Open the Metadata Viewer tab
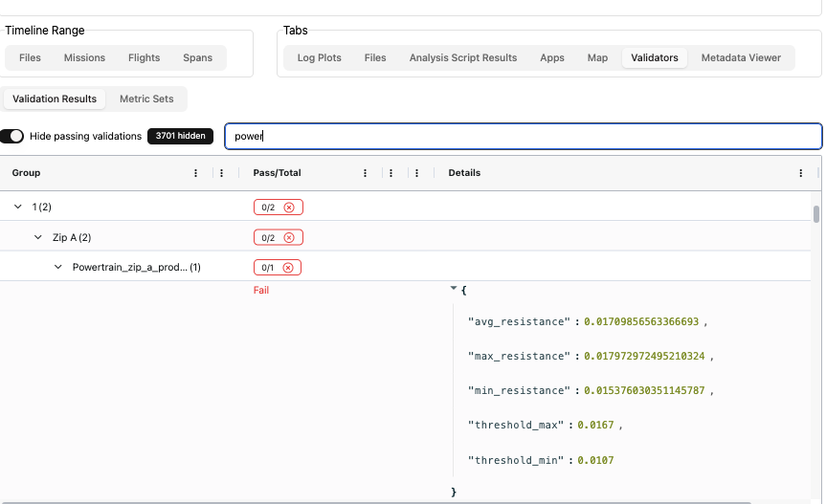Image resolution: width=826 pixels, height=504 pixels. [741, 58]
